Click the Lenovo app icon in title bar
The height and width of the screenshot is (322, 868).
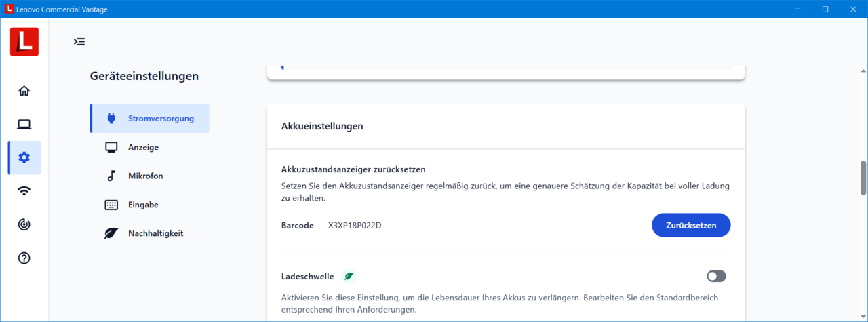(x=8, y=9)
